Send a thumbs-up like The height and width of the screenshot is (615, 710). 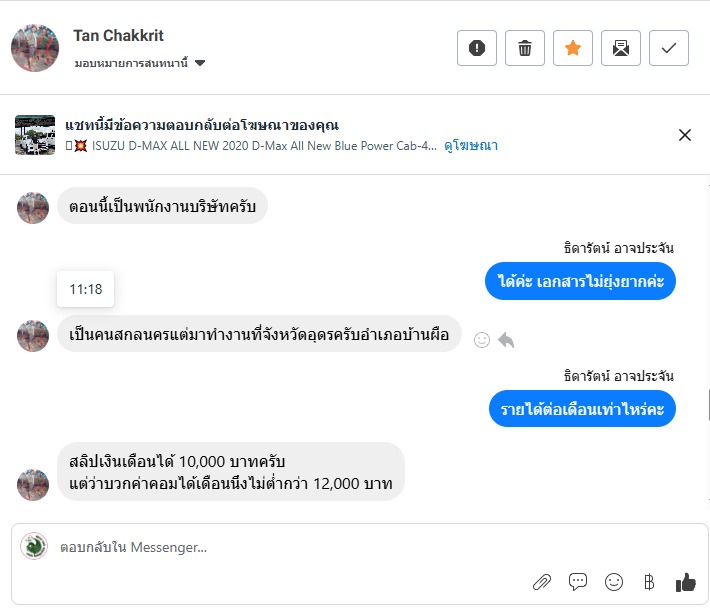(685, 582)
